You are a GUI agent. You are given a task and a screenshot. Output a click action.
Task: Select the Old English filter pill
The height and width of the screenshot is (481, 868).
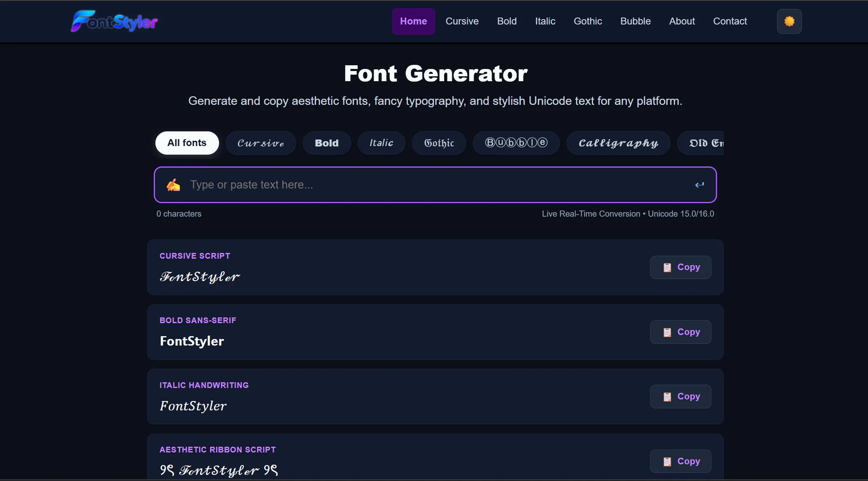click(x=701, y=143)
